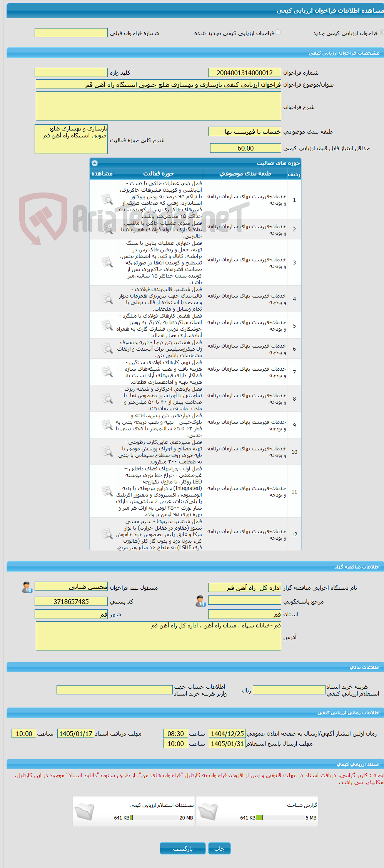Click the ردیف column header
Viewport: 384px width, 868px height.
(294, 174)
